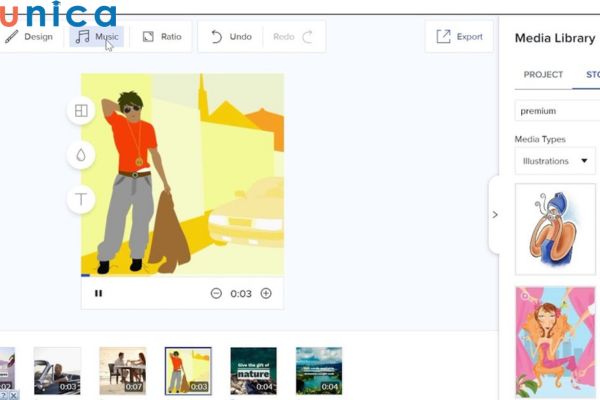Image resolution: width=600 pixels, height=400 pixels.
Task: Decrease scene duration with minus button
Action: point(216,293)
